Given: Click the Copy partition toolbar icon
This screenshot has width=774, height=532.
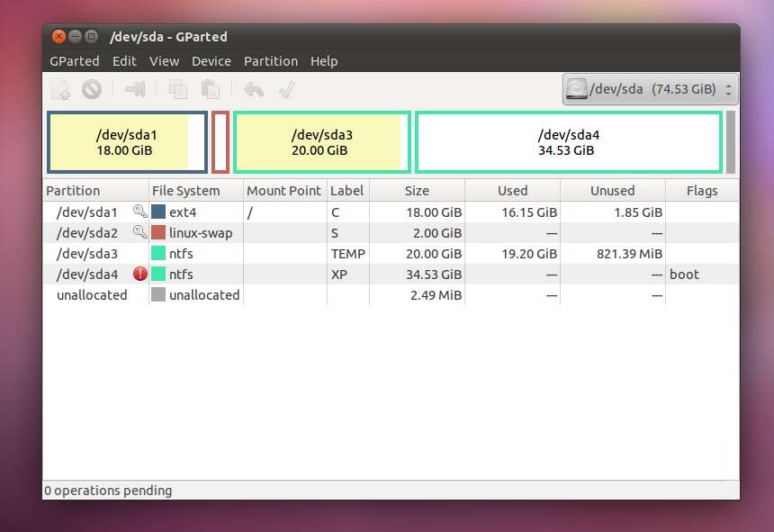Looking at the screenshot, I should (x=178, y=89).
